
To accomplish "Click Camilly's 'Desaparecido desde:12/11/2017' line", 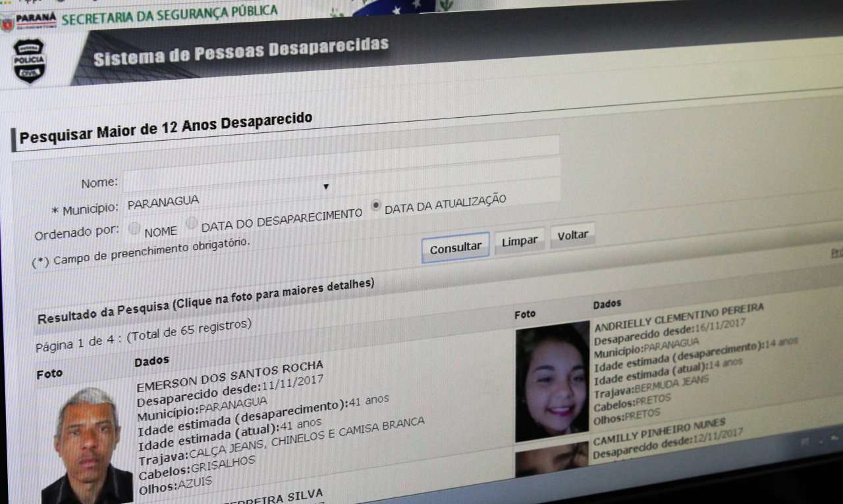I will [668, 444].
